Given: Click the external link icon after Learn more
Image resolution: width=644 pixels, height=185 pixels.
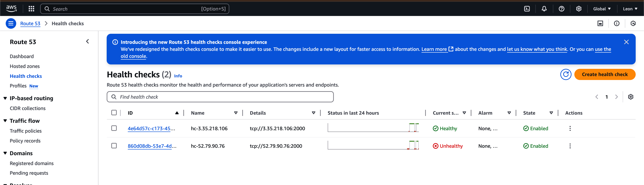Looking at the screenshot, I should pos(451,49).
